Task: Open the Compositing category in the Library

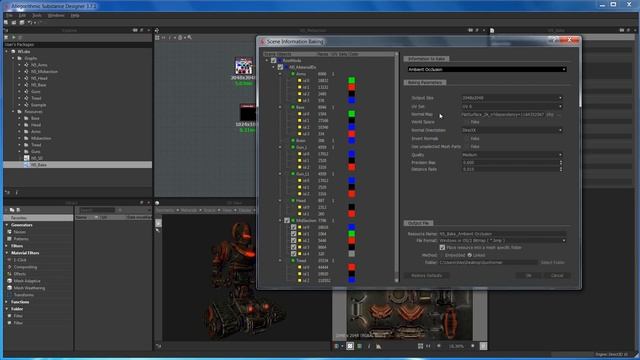Action: tap(25, 267)
